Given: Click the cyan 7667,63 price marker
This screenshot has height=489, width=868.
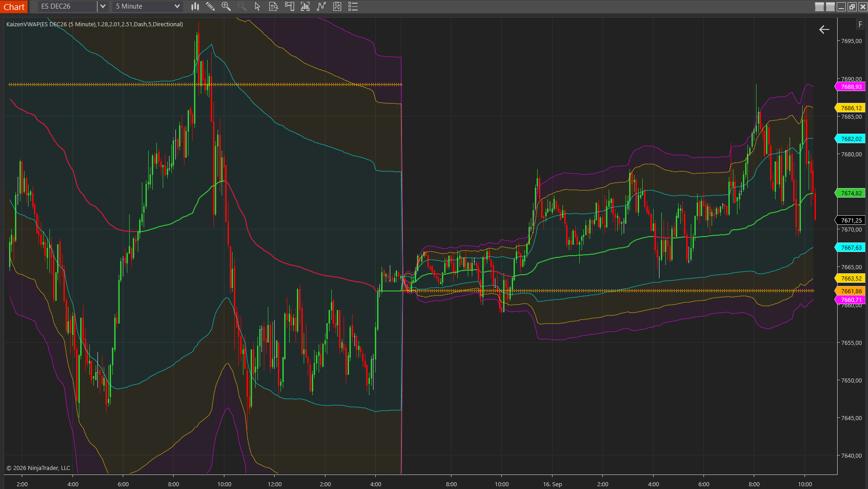Looking at the screenshot, I should (x=850, y=247).
